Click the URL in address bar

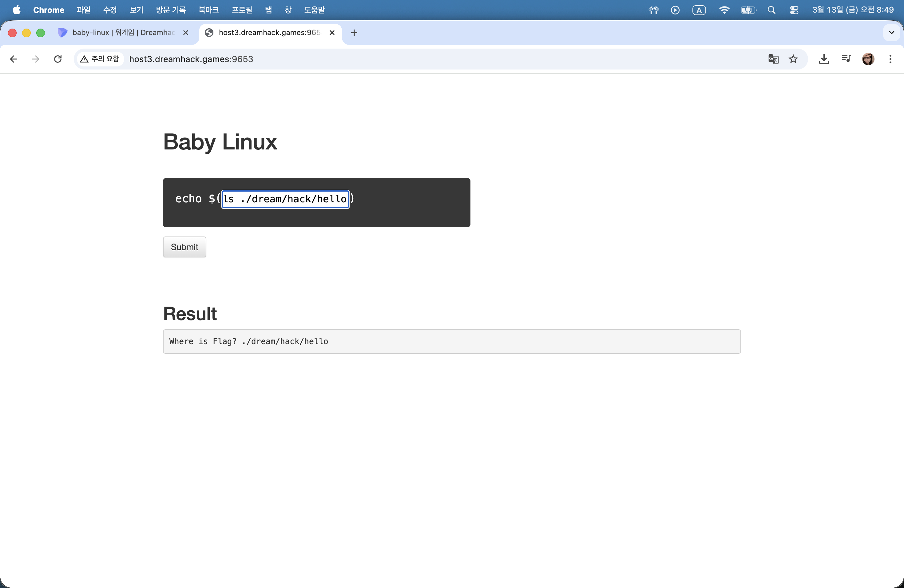click(x=191, y=59)
